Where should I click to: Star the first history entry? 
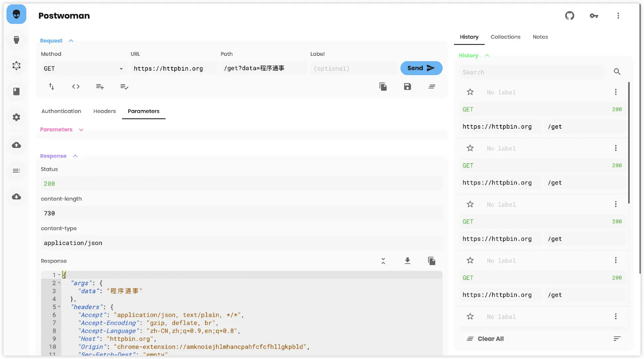click(x=470, y=92)
